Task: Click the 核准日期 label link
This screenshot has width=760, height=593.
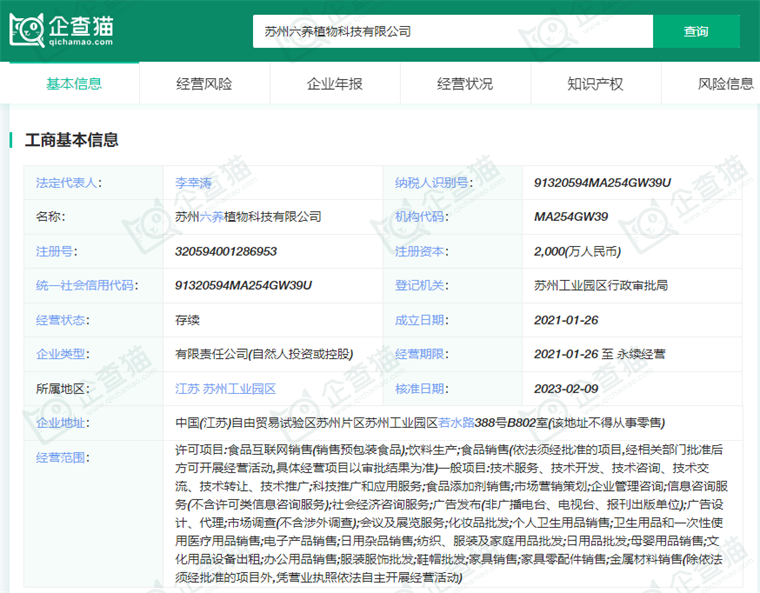Action: (419, 389)
